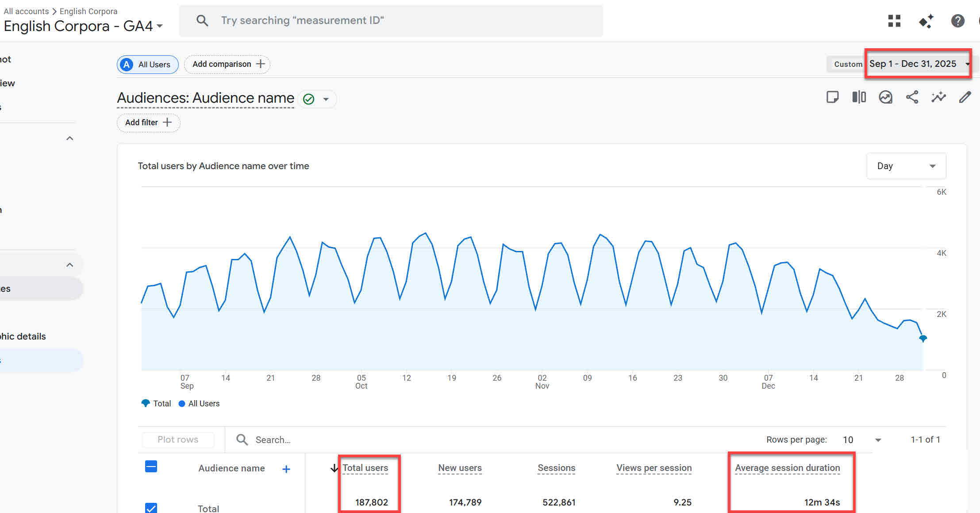
Task: Click the pencil Customize report icon
Action: point(965,97)
